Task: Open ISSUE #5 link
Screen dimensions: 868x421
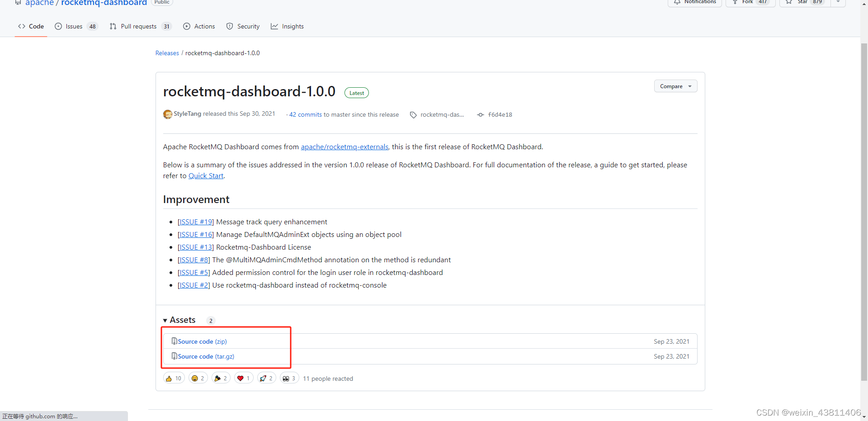Action: (194, 272)
